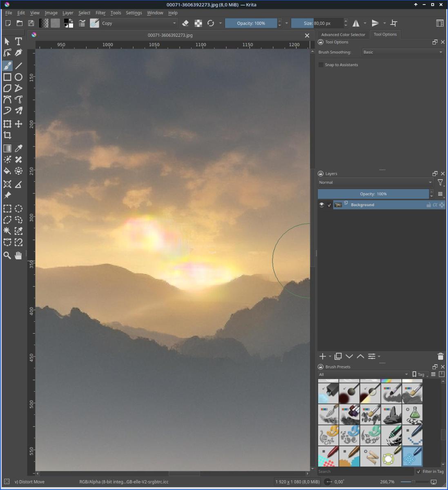This screenshot has height=490, width=448.
Task: Select the Color Sampler eyedropper tool
Action: click(18, 149)
